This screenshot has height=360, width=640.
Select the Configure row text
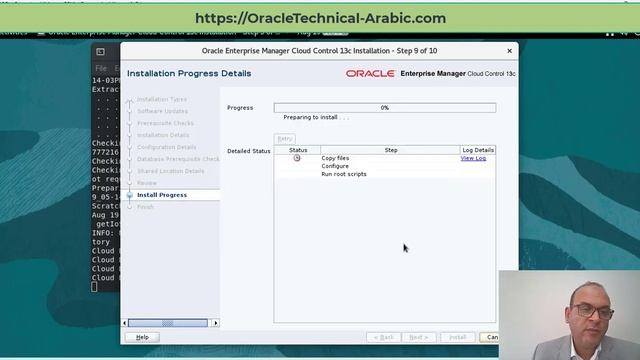click(335, 166)
